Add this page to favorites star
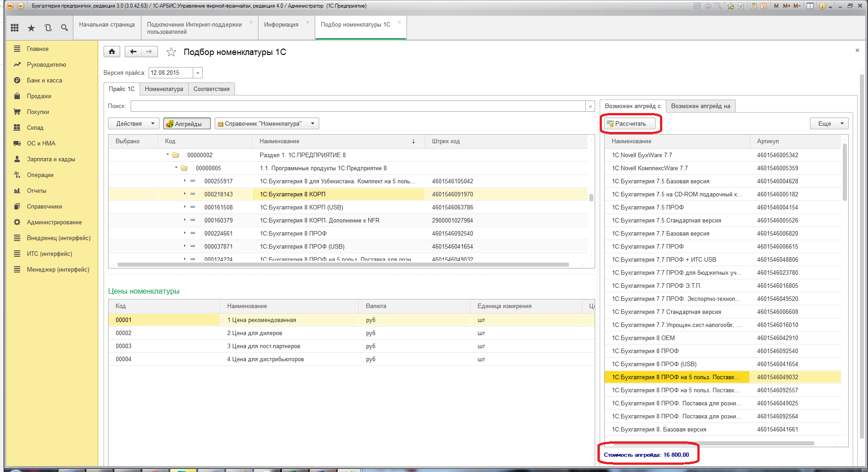 click(x=171, y=52)
